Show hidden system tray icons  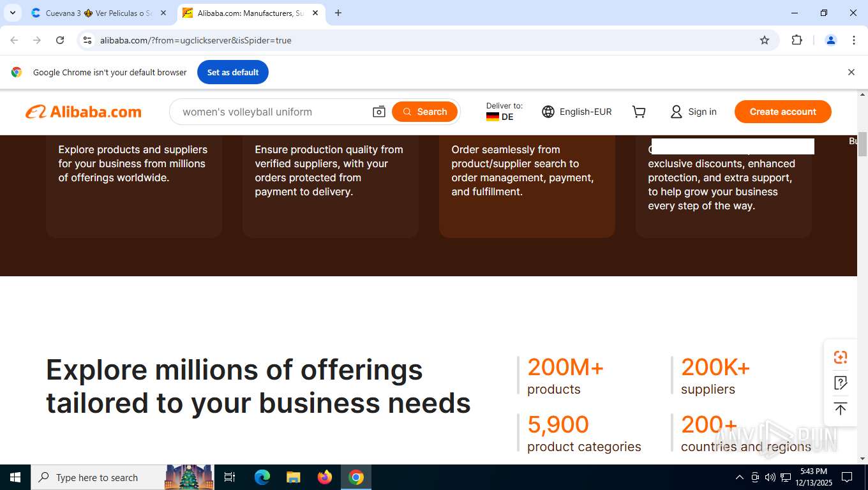(x=740, y=477)
